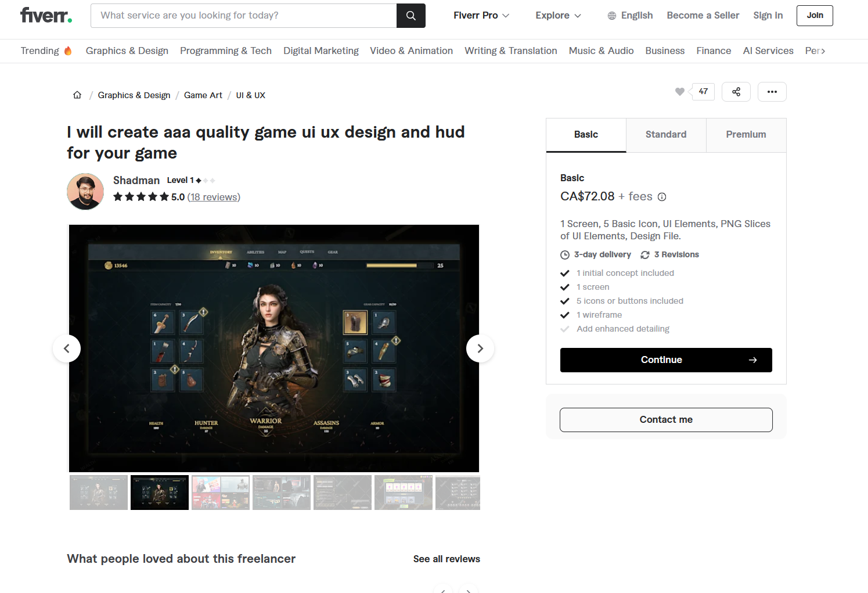Click the Trending menu item

pos(46,51)
